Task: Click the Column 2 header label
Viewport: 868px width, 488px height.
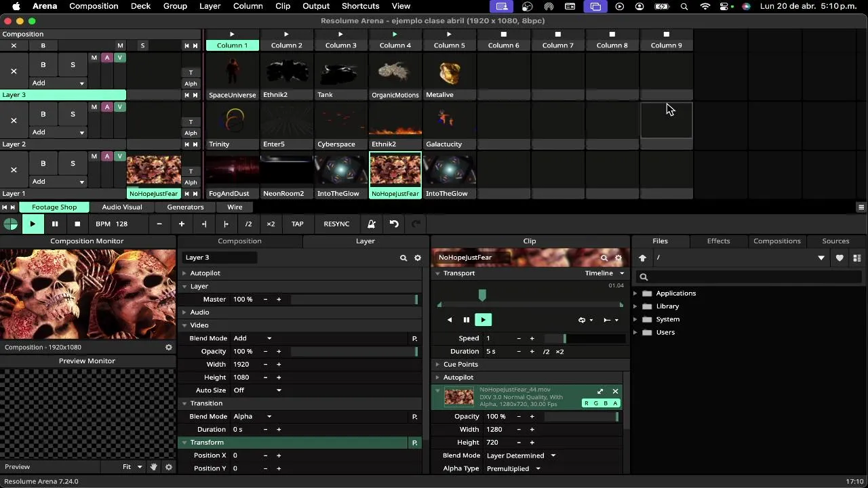Action: point(287,45)
